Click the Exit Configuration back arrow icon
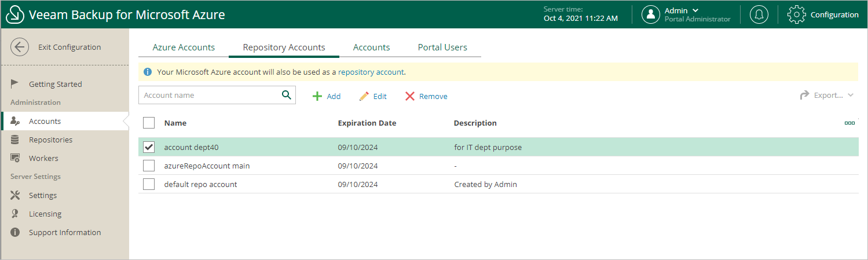The image size is (868, 260). 20,47
